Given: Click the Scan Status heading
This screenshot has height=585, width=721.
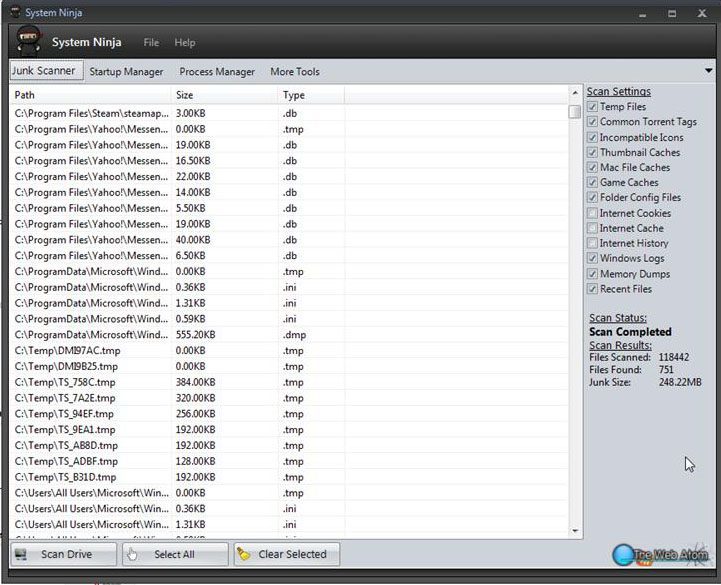Looking at the screenshot, I should click(x=618, y=318).
